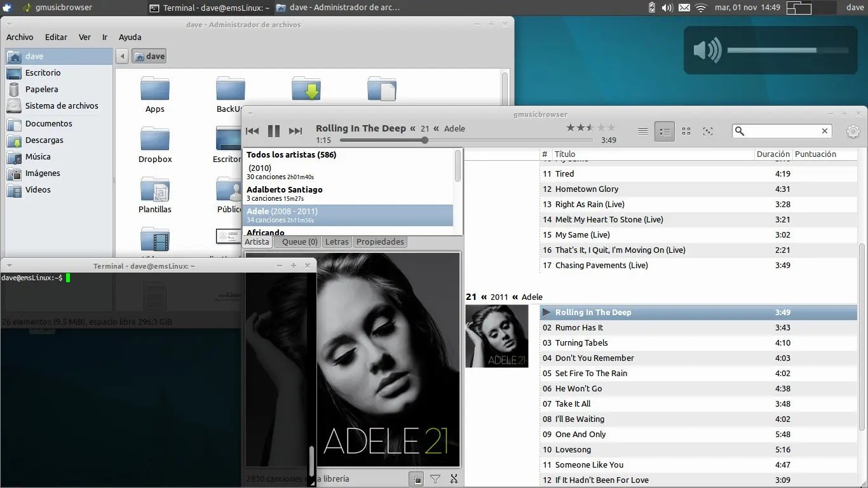Open gmusicbrowser settings gear

pos(853,132)
